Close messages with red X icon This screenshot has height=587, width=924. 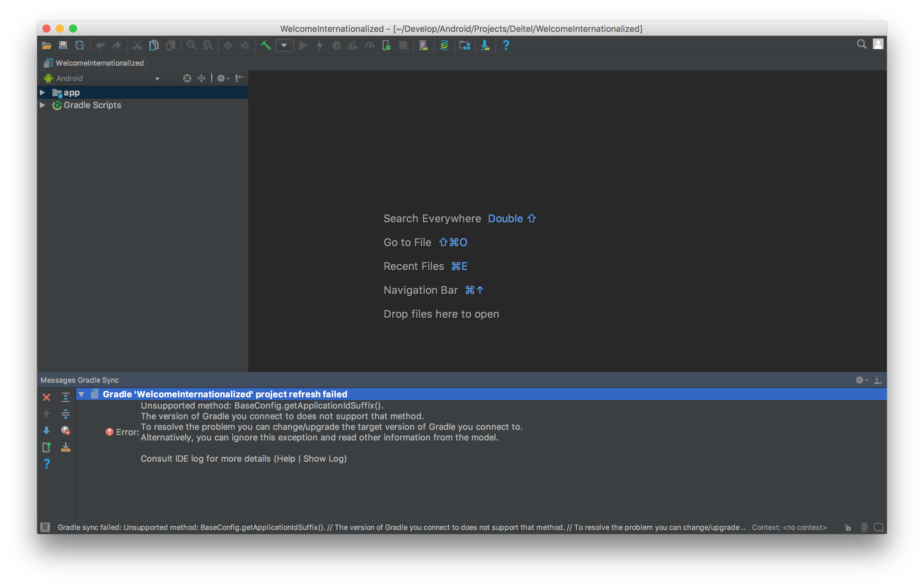46,397
